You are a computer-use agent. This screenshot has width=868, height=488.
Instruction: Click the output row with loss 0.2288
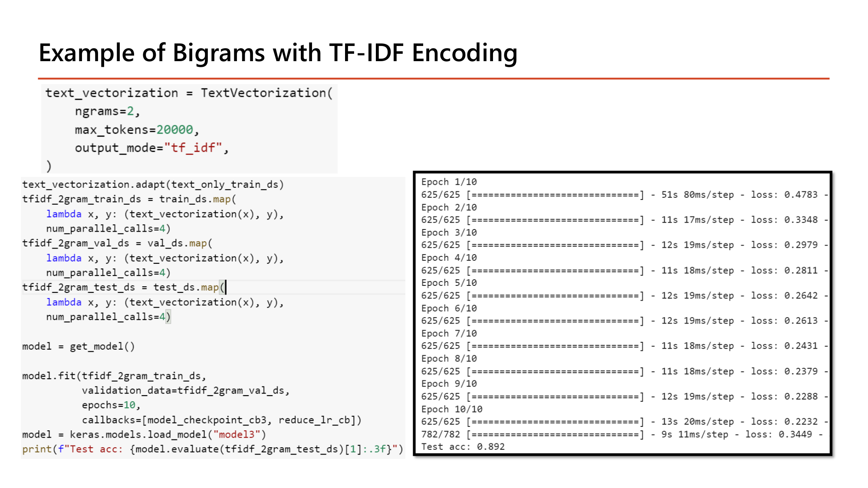click(624, 396)
